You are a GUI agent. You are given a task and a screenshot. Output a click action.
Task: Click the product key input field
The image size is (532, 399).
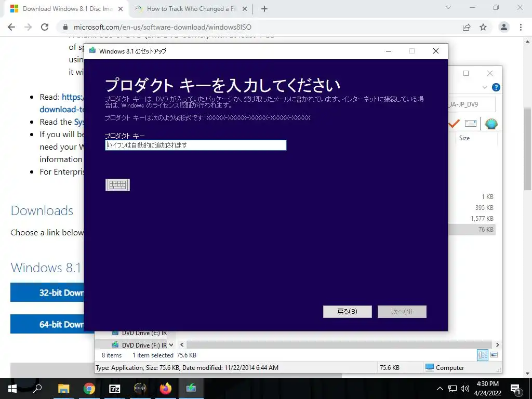(x=196, y=145)
